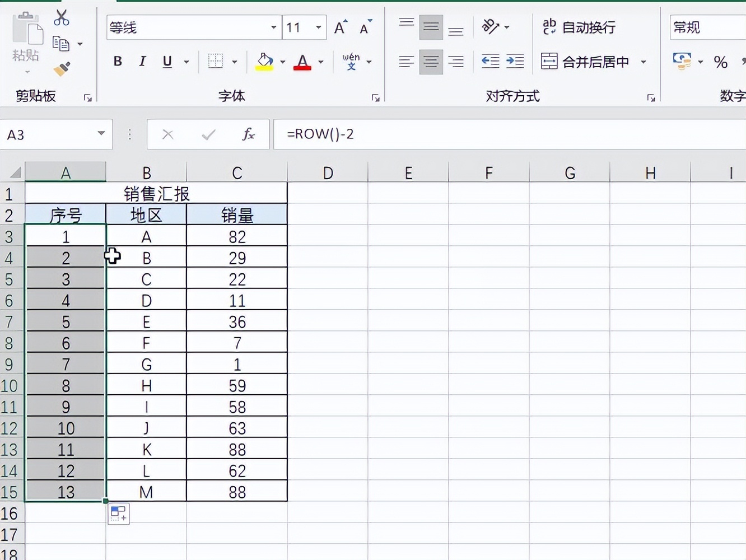Image resolution: width=746 pixels, height=560 pixels.
Task: Open 对齐方式 alignment dialog launcher
Action: 651,98
